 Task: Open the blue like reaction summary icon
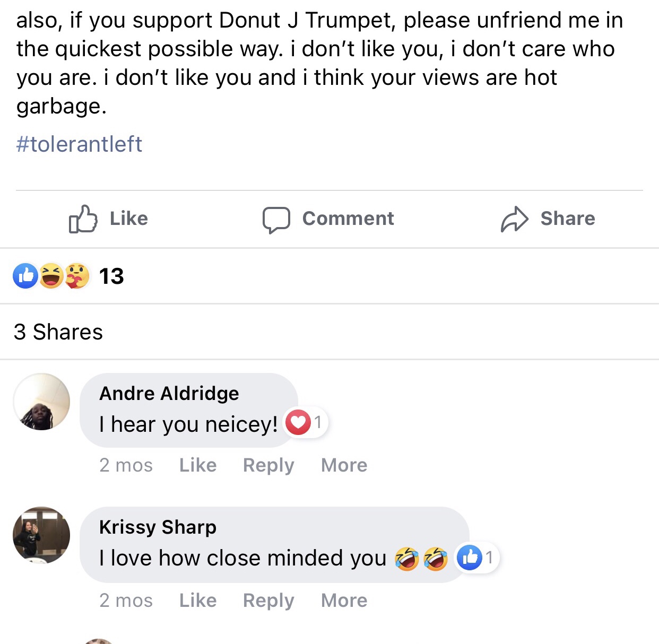click(x=25, y=276)
